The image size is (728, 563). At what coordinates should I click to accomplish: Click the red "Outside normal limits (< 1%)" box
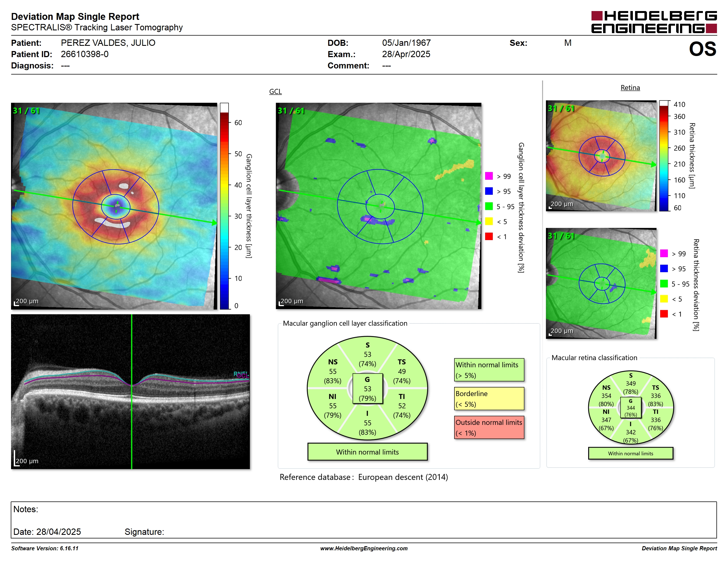(x=489, y=427)
